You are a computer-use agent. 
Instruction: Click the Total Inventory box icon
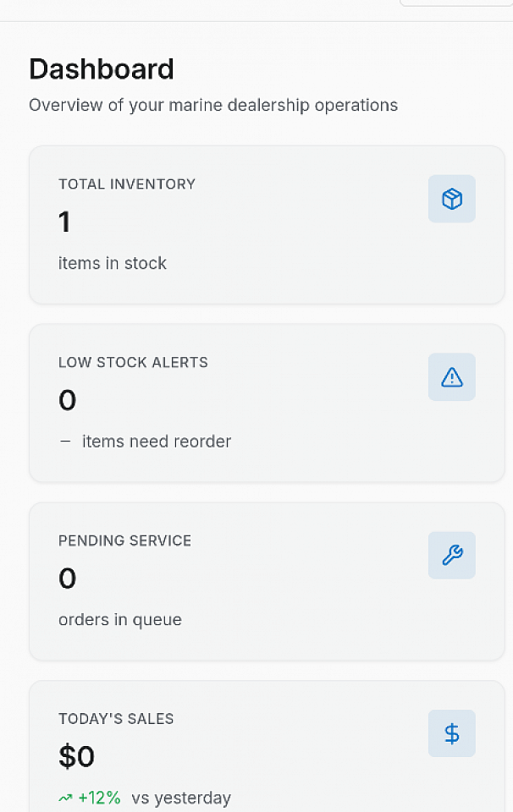451,199
